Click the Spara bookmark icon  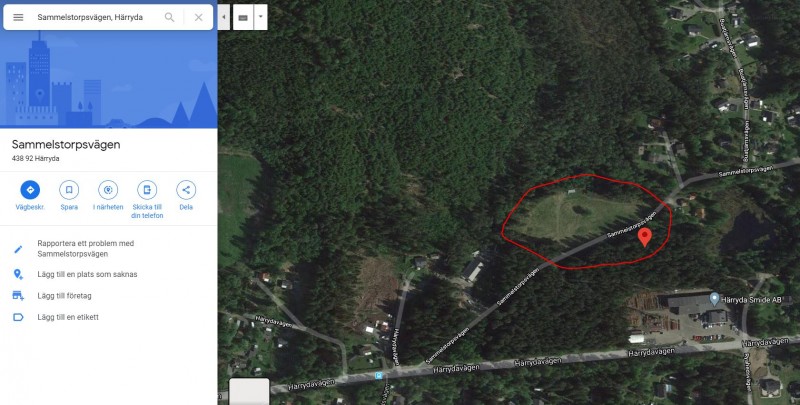tap(69, 190)
